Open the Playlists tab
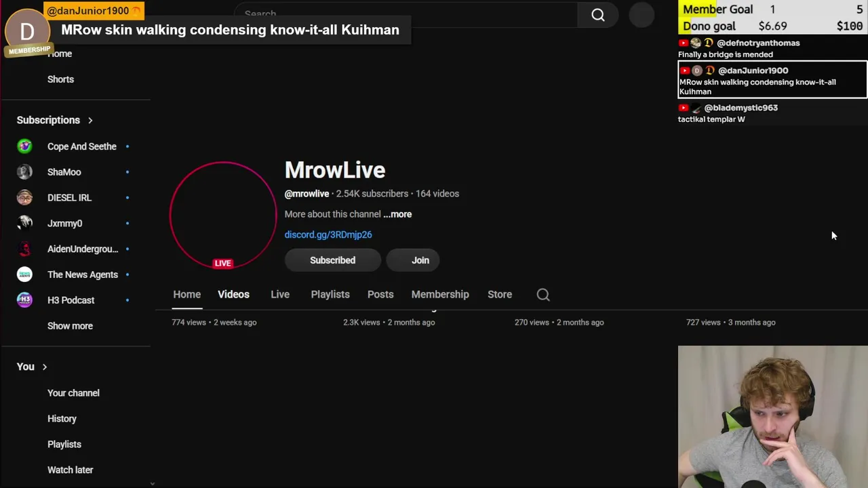Image resolution: width=868 pixels, height=488 pixels. [x=330, y=294]
